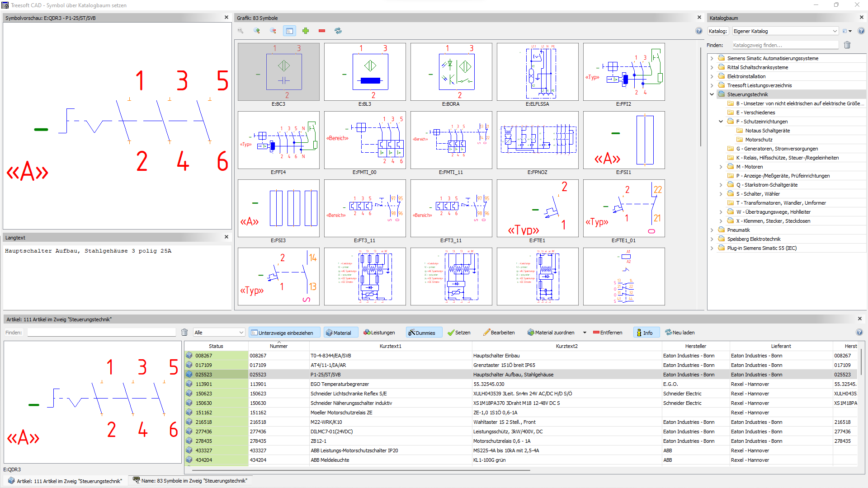
Task: Click the zoom in magnifier icon
Action: click(x=257, y=31)
